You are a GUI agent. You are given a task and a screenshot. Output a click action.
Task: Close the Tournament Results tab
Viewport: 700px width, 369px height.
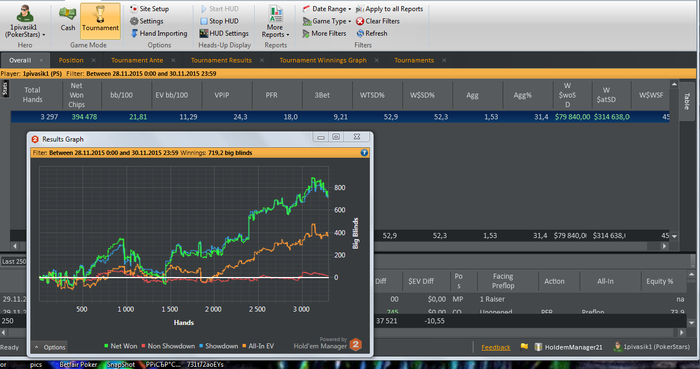pos(262,60)
